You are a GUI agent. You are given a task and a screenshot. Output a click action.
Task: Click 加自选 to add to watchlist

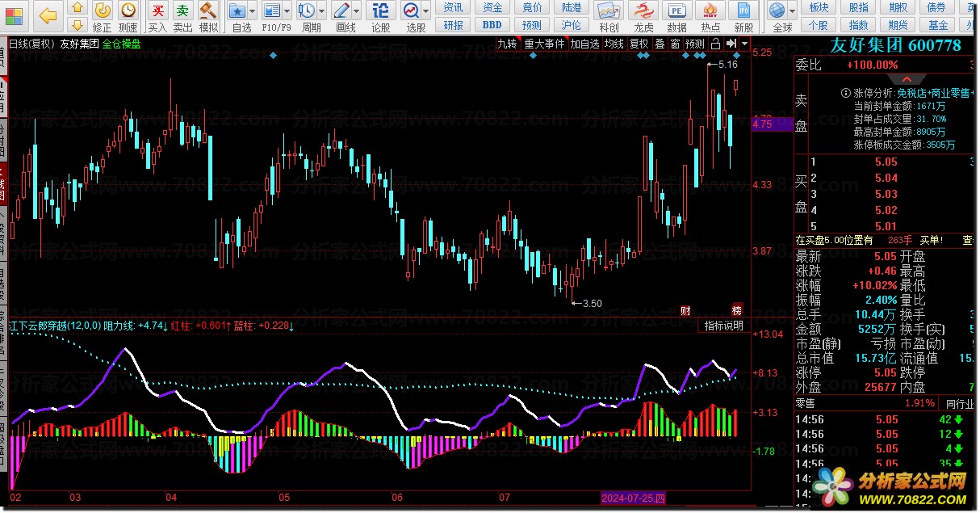pos(585,44)
